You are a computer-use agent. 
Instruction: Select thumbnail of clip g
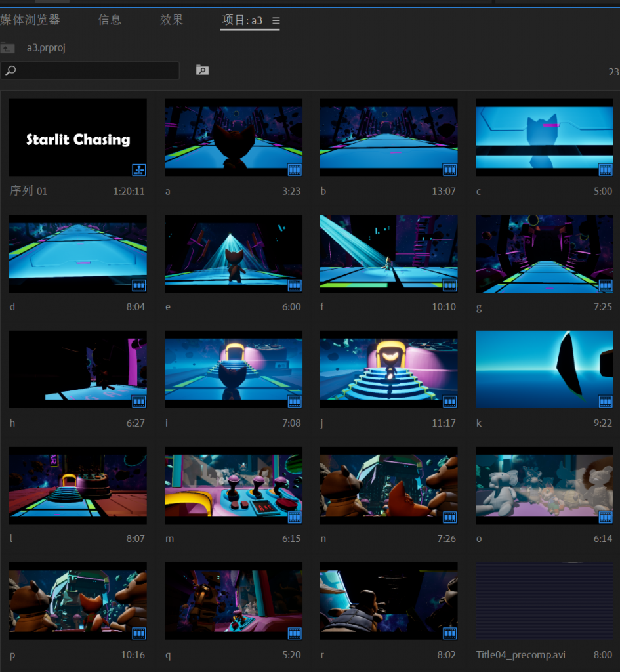(544, 254)
